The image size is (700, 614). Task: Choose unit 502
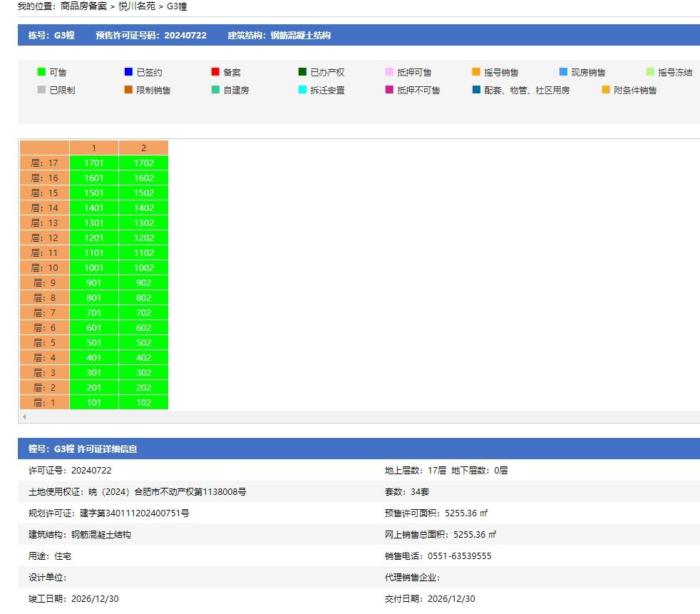pos(144,342)
